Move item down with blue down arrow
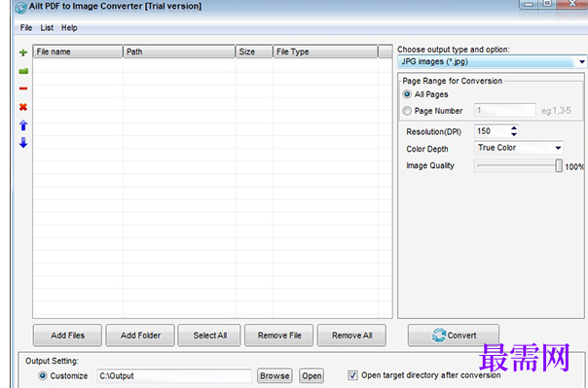The width and height of the screenshot is (588, 388). 23,142
